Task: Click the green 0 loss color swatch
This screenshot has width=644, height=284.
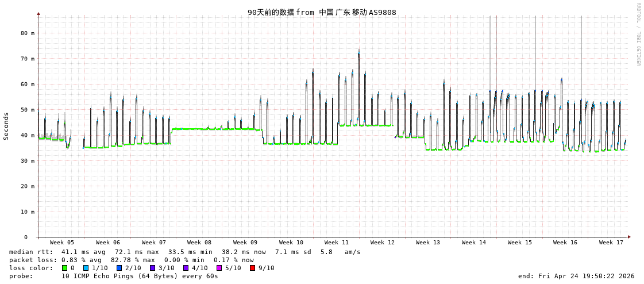Action: tap(65, 268)
